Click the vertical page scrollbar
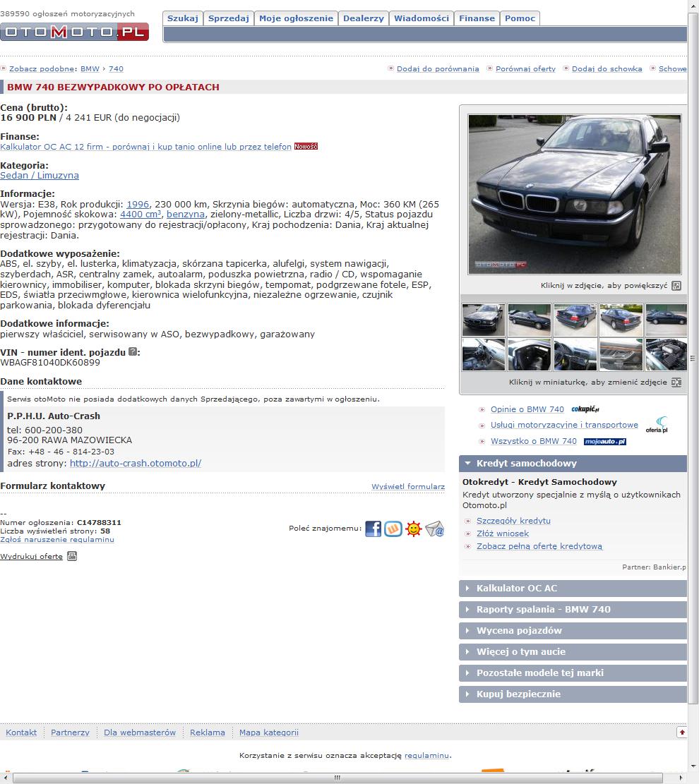 pyautogui.click(x=693, y=358)
